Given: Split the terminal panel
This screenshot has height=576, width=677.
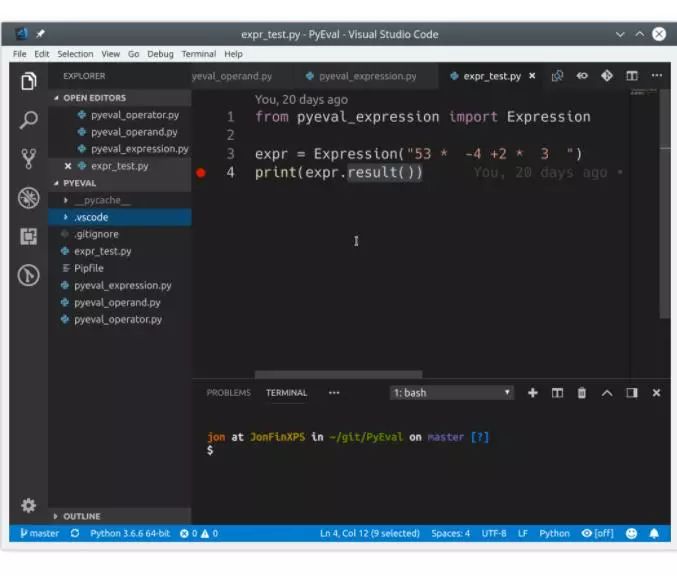Looking at the screenshot, I should 557,393.
